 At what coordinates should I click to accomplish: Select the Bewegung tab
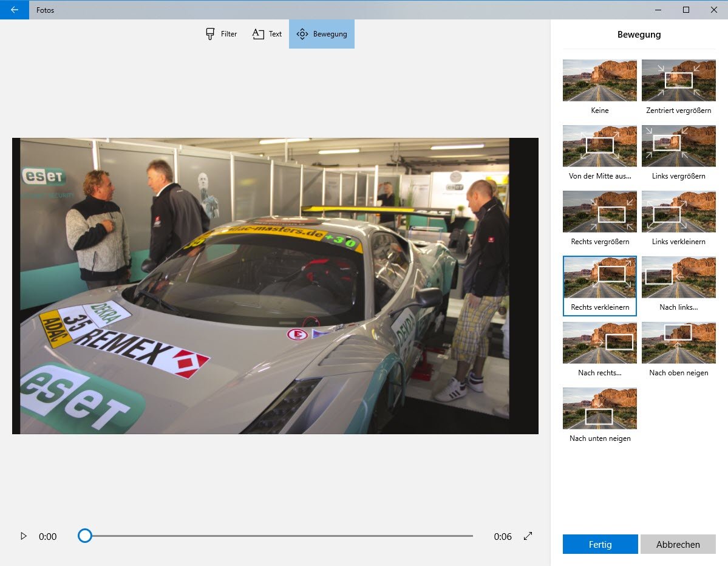[x=322, y=34]
